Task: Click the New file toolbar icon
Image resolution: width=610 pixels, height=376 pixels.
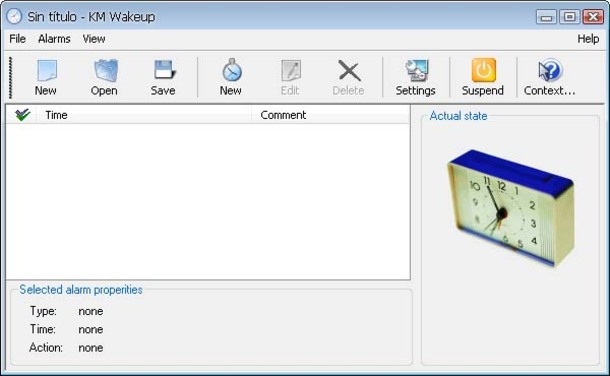Action: click(x=46, y=71)
